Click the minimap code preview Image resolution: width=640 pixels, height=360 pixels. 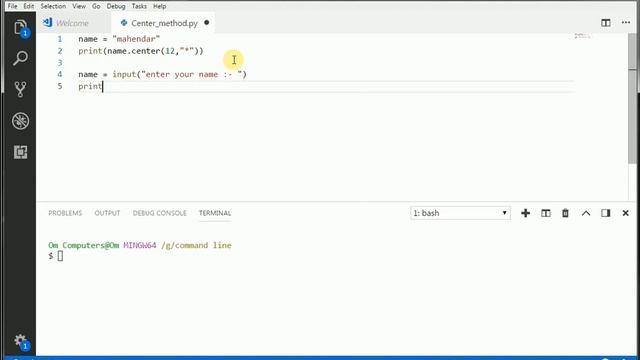click(x=582, y=36)
